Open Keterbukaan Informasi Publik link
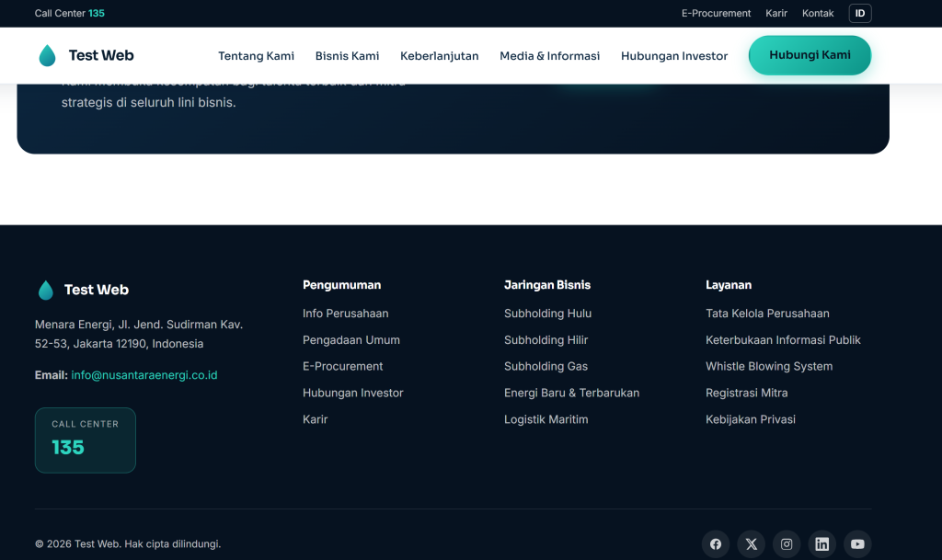The width and height of the screenshot is (942, 560). (x=783, y=339)
